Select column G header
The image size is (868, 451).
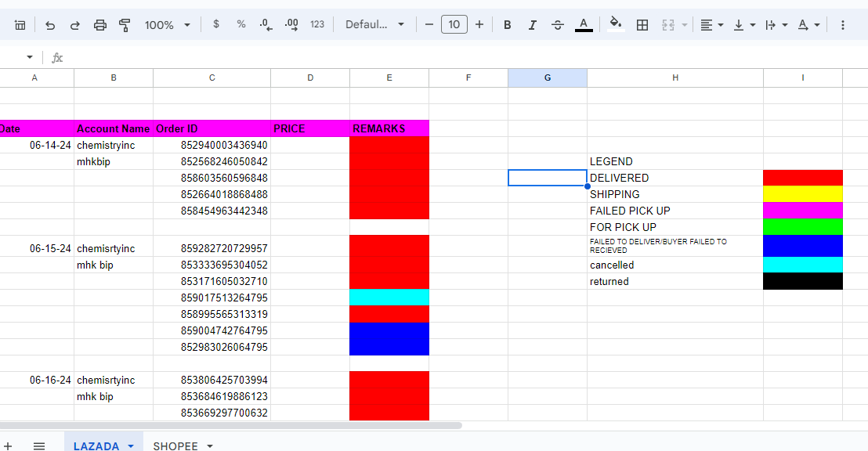point(548,78)
